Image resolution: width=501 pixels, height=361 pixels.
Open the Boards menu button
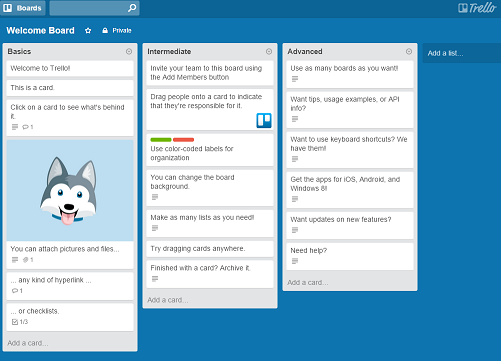23,8
